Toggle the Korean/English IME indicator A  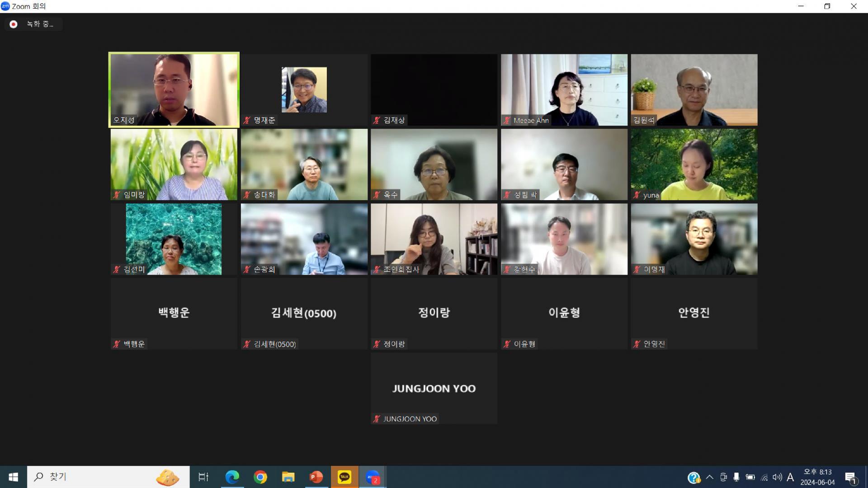click(x=790, y=477)
